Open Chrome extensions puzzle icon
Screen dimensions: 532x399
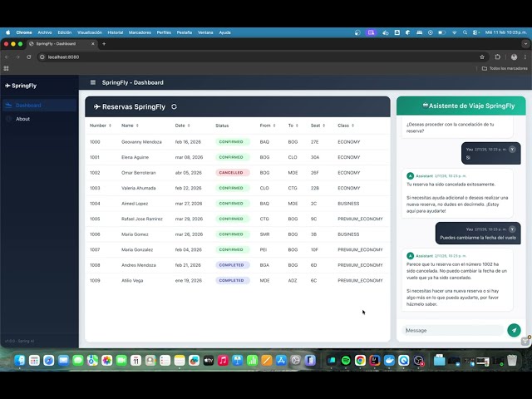tap(498, 57)
